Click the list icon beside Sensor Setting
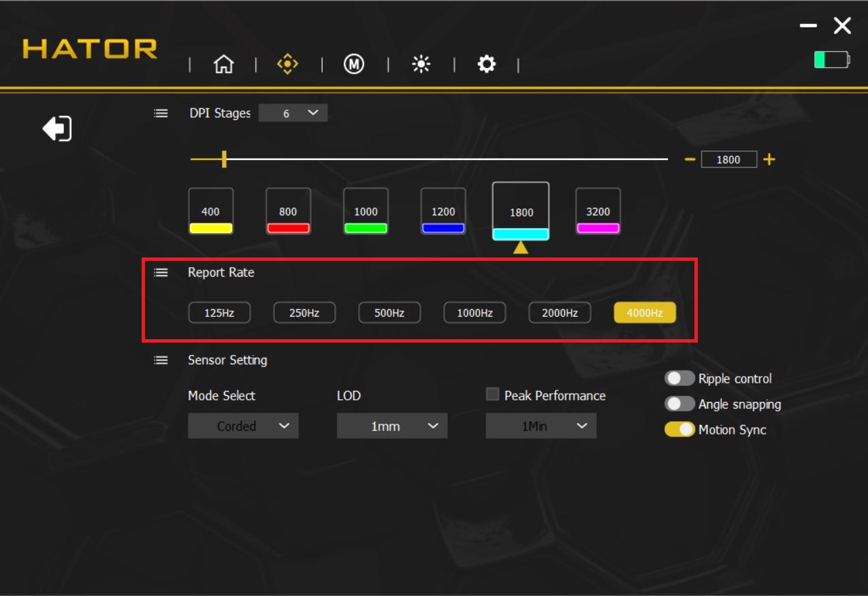The image size is (868, 596). click(161, 360)
